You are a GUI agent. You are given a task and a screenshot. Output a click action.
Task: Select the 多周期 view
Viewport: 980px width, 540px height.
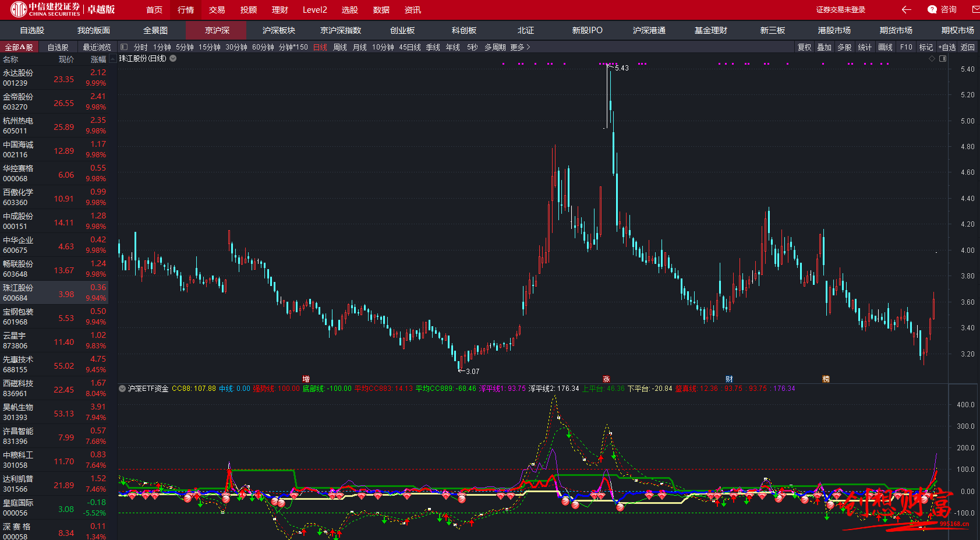coord(495,47)
